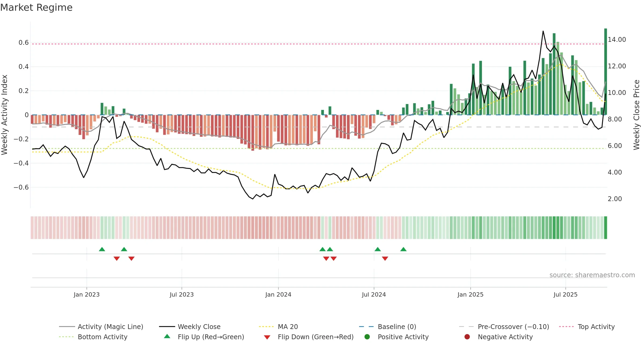This screenshot has height=362, width=644.
Task: Toggle the Activity (Magic Line) legend entry
Action: (x=101, y=327)
